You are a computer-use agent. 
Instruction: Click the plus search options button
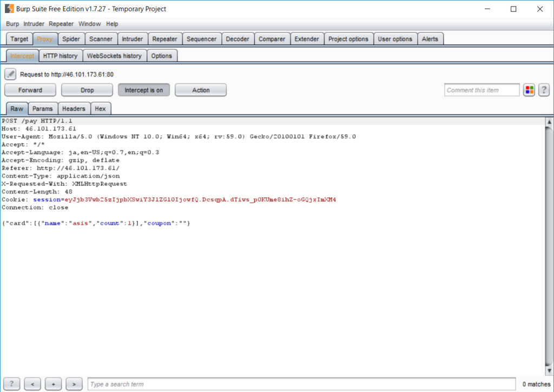54,384
